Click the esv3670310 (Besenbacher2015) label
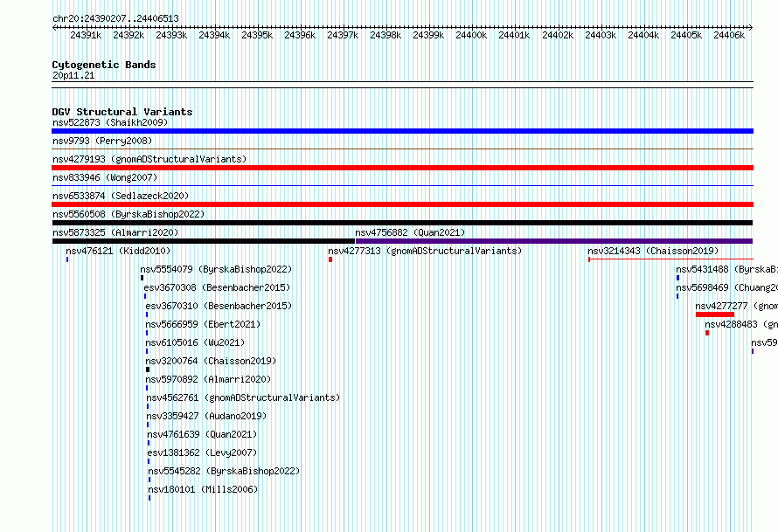Image resolution: width=778 pixels, height=532 pixels. point(219,306)
